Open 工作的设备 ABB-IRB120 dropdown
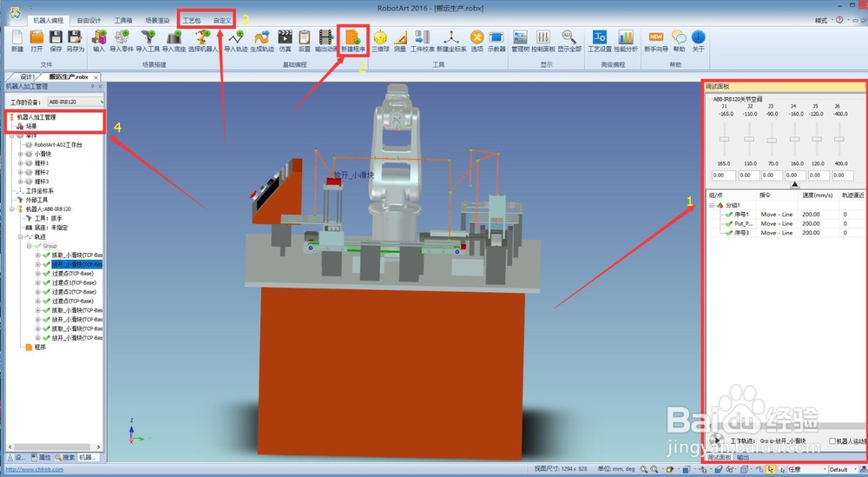The width and height of the screenshot is (868, 477). pos(76,102)
